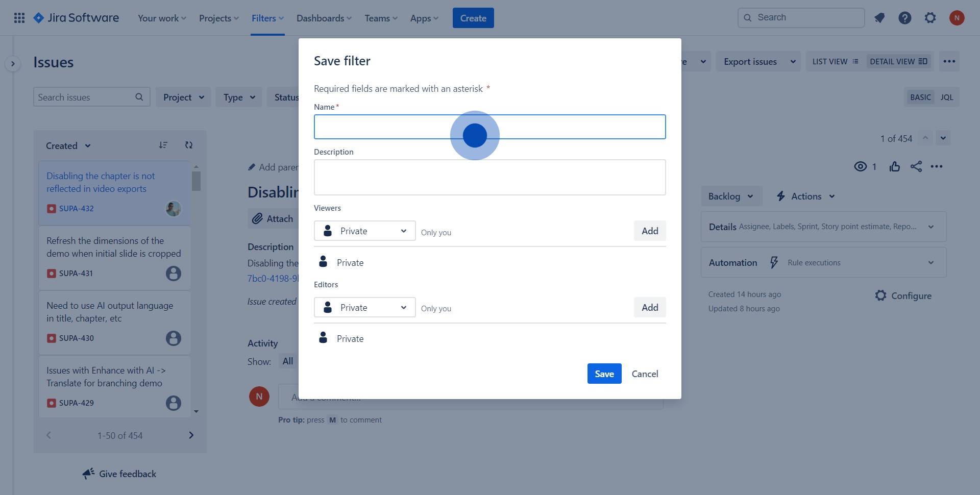Viewport: 980px width, 495px height.
Task: Open the Dashboards menu
Action: (x=324, y=17)
